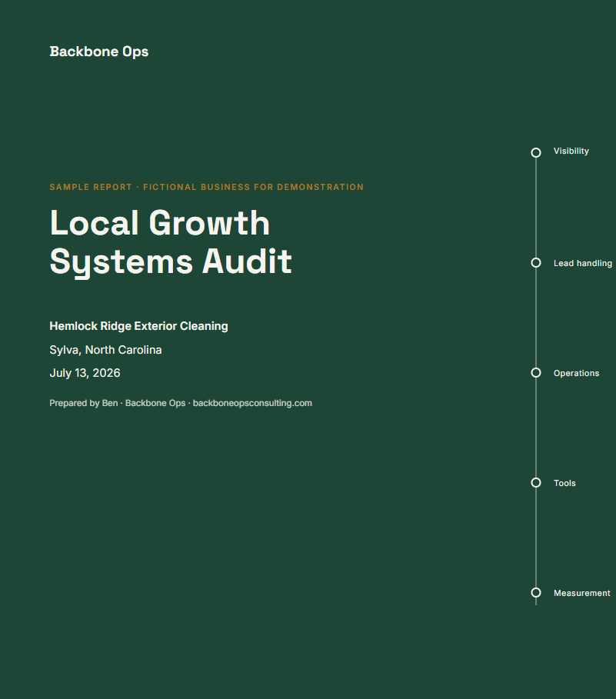Click the Measurement timeline circle marker
Viewport: 616px width, 699px height.
coord(536,592)
